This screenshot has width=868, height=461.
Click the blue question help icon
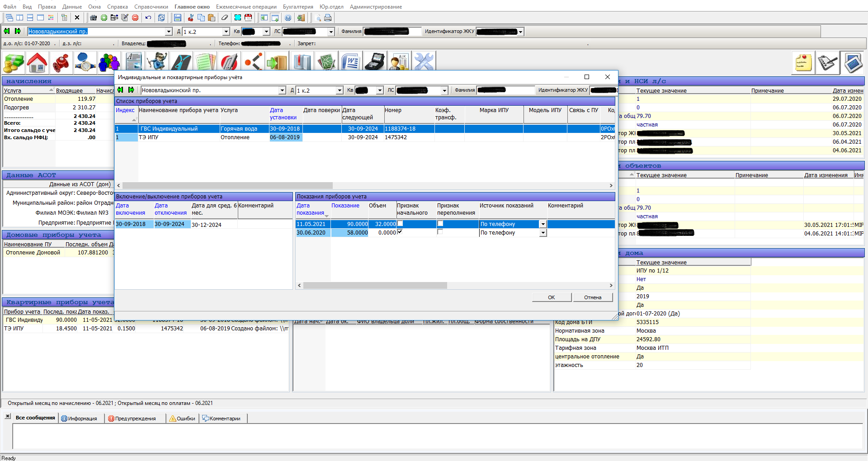click(288, 18)
